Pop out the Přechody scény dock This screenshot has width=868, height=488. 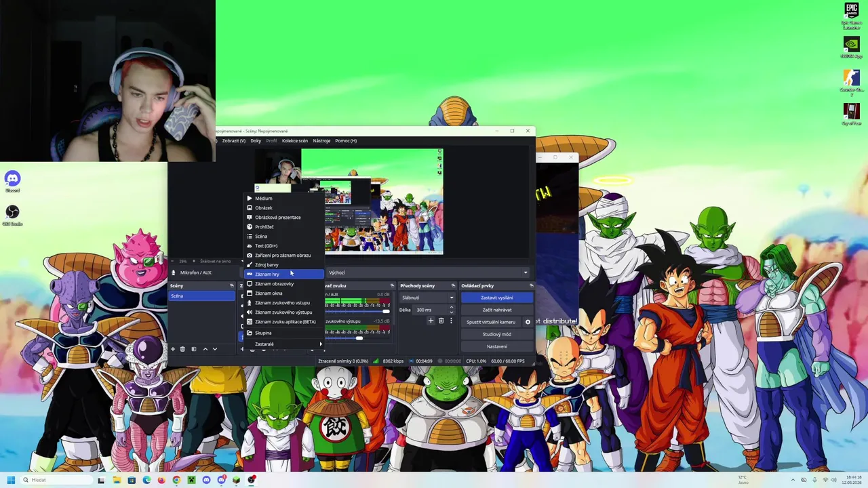click(453, 286)
